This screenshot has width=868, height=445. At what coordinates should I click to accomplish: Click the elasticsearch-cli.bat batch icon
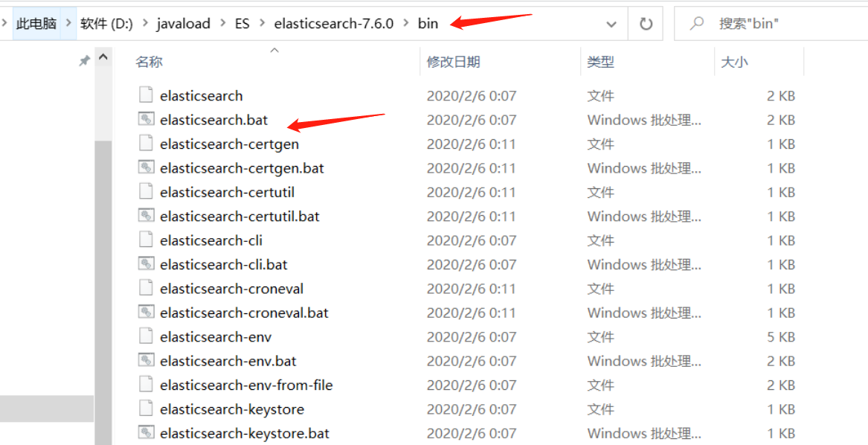coord(146,263)
